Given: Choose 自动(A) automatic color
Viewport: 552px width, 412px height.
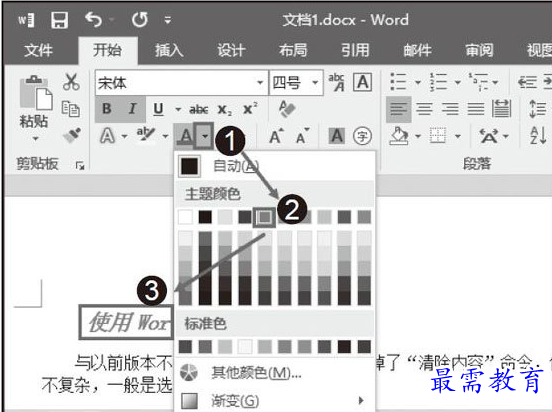Looking at the screenshot, I should coord(275,166).
